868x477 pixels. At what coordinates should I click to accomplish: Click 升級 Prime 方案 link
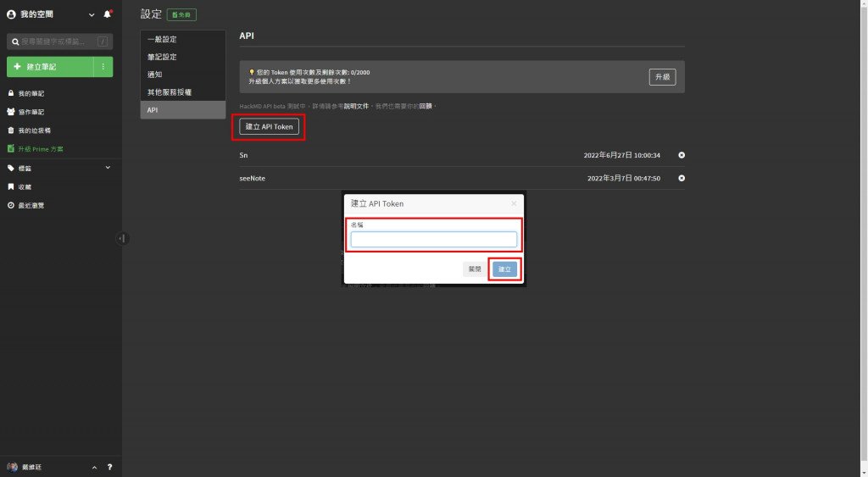pyautogui.click(x=40, y=149)
